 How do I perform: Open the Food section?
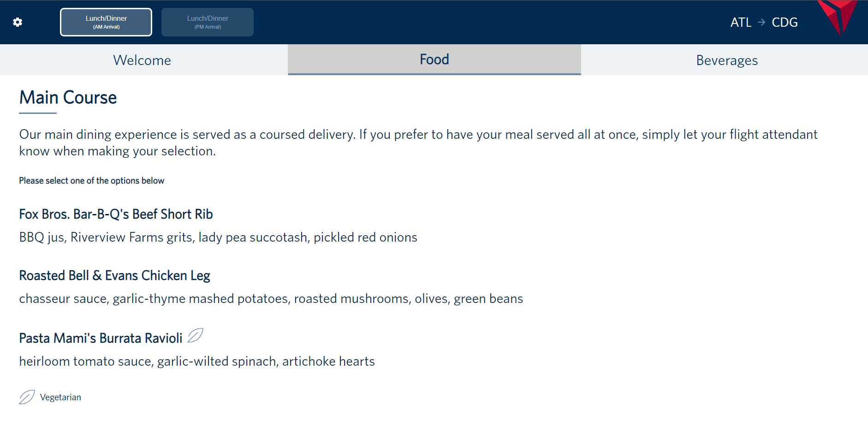(x=434, y=59)
